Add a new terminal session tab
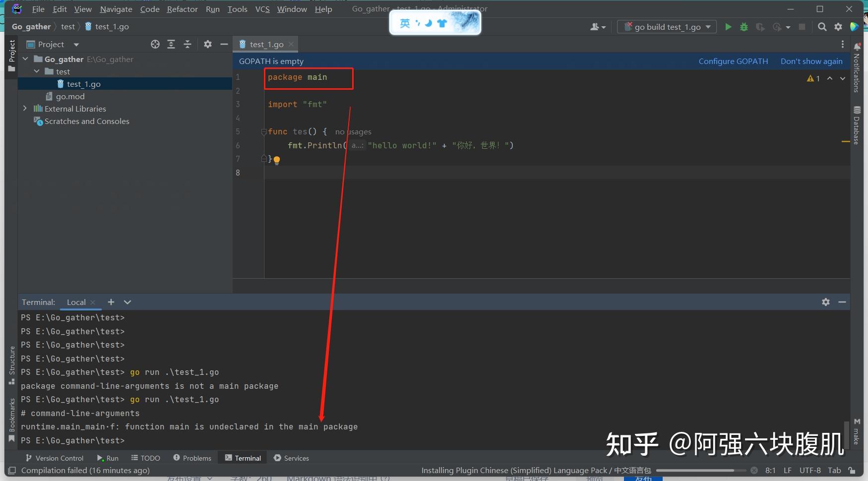This screenshot has height=481, width=868. (111, 302)
